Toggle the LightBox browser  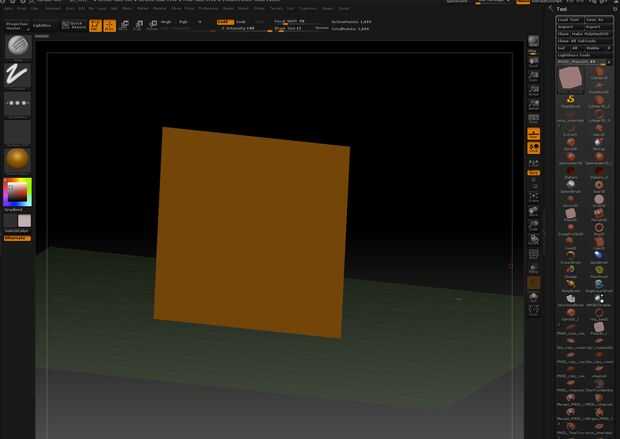pos(42,26)
